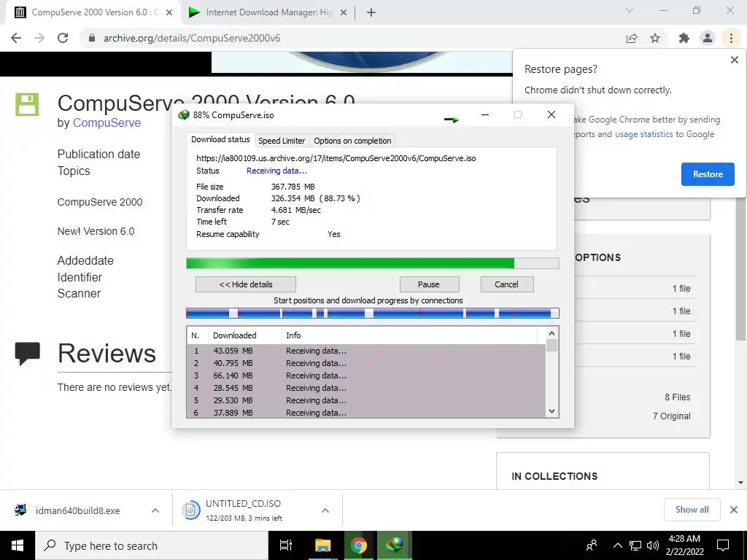Reload the archive.org page
The width and height of the screenshot is (747, 560).
pyautogui.click(x=63, y=38)
